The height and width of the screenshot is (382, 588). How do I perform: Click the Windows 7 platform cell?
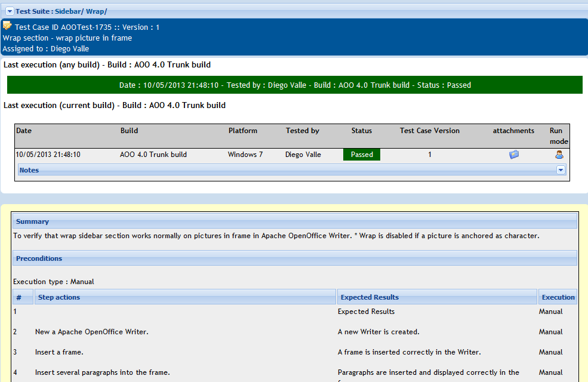tap(245, 155)
